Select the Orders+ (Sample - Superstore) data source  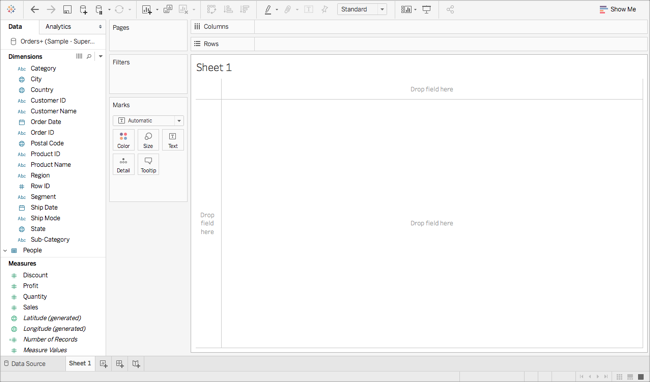tap(53, 41)
